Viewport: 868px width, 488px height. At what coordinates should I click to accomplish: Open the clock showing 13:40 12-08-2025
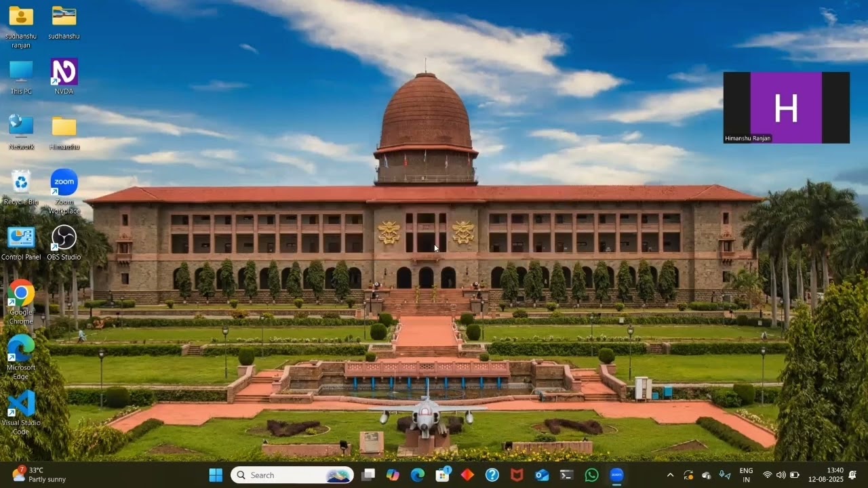(826, 475)
